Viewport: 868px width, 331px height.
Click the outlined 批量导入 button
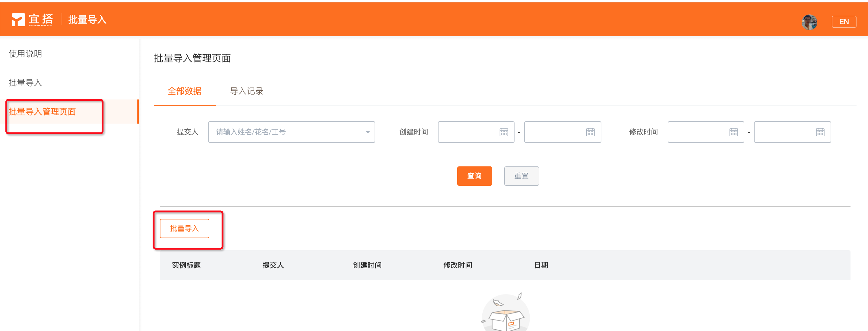[184, 228]
